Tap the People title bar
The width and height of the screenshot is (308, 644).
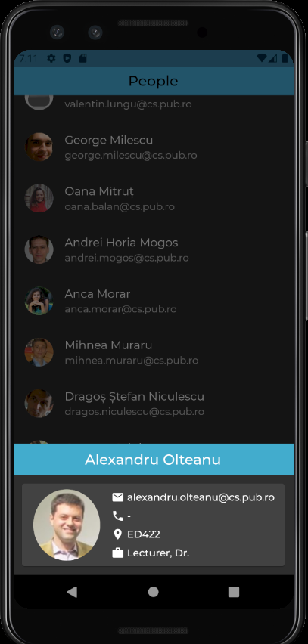point(154,81)
